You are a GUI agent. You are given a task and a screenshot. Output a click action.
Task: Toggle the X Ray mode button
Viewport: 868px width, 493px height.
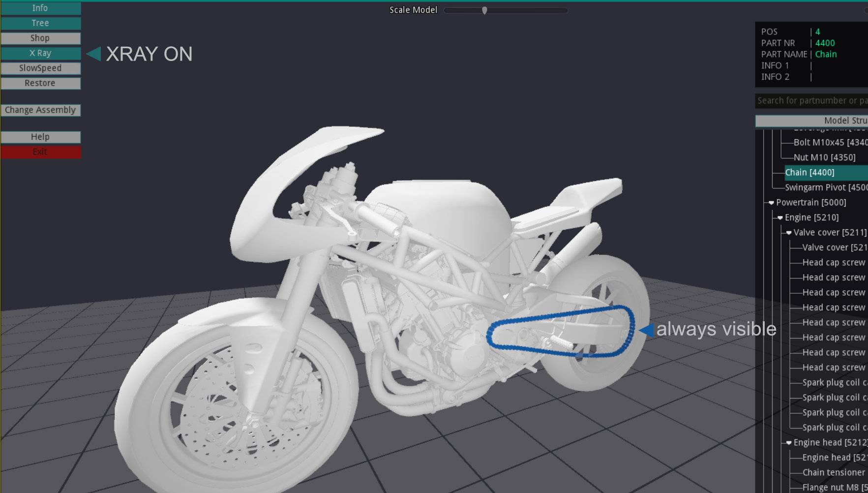(40, 53)
